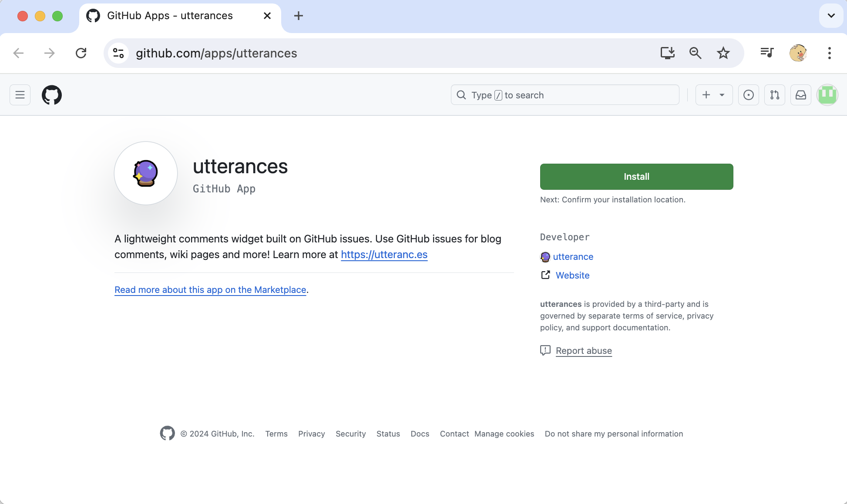Click the utterances crystal ball app logo
Screen dimensions: 847x504
pos(146,173)
